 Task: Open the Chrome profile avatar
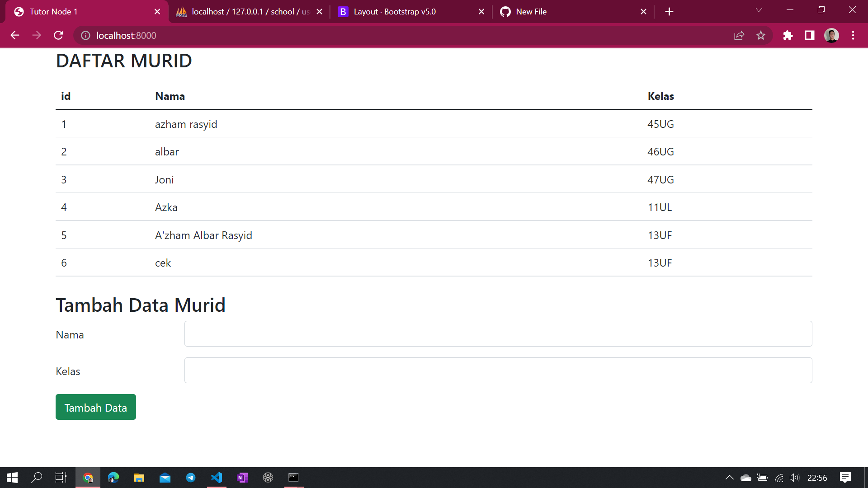(x=831, y=35)
